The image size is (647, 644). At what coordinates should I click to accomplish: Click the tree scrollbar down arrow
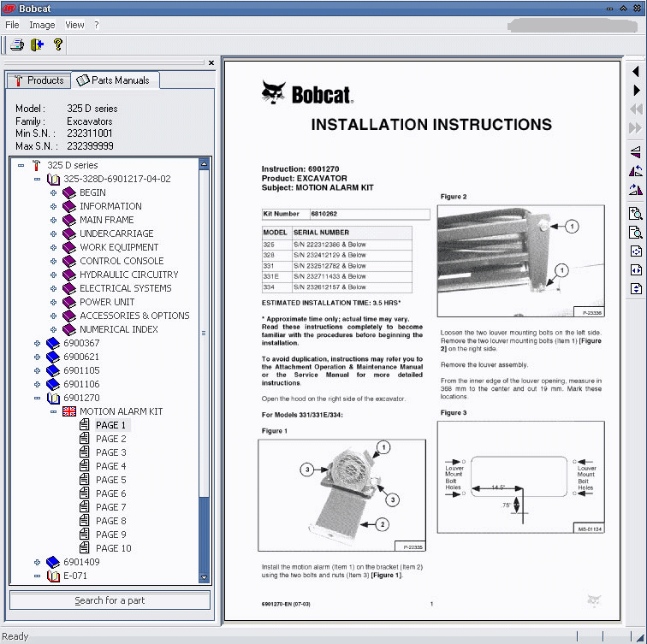(204, 577)
